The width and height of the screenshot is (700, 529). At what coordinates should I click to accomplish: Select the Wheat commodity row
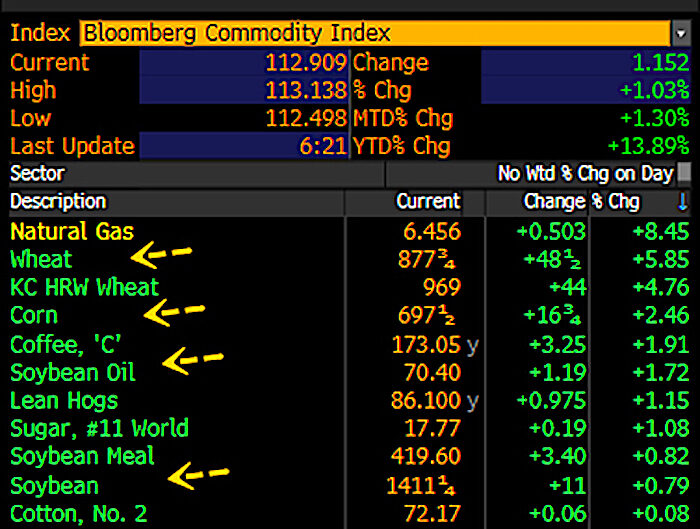pyautogui.click(x=350, y=259)
